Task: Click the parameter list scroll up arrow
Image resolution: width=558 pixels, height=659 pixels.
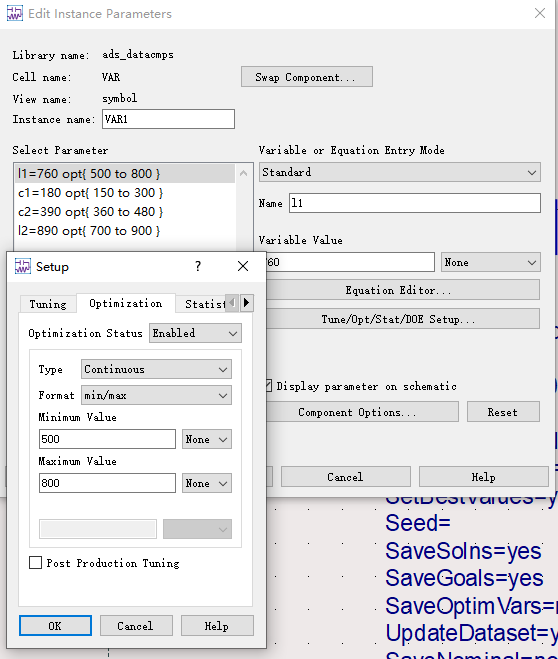Action: (243, 173)
